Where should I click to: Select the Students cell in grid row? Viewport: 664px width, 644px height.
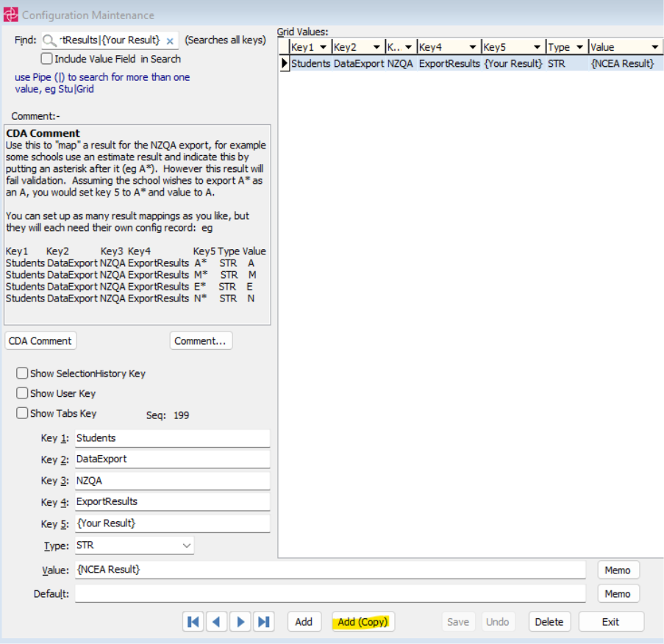click(311, 63)
